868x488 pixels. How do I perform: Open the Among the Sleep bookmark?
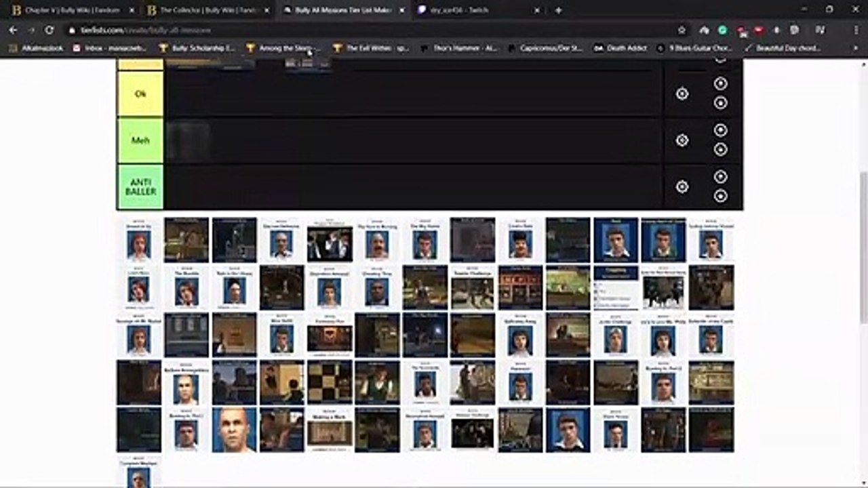click(x=283, y=48)
